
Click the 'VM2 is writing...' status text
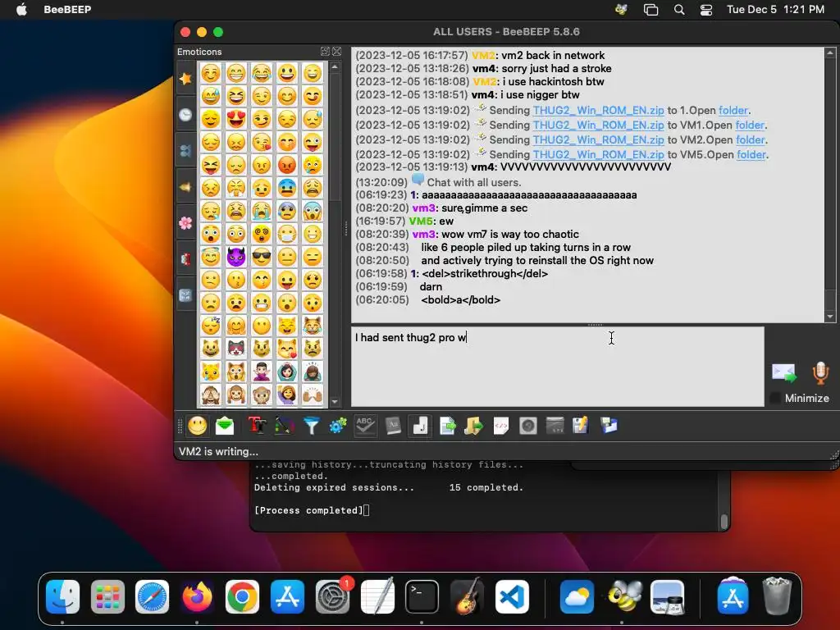218,452
